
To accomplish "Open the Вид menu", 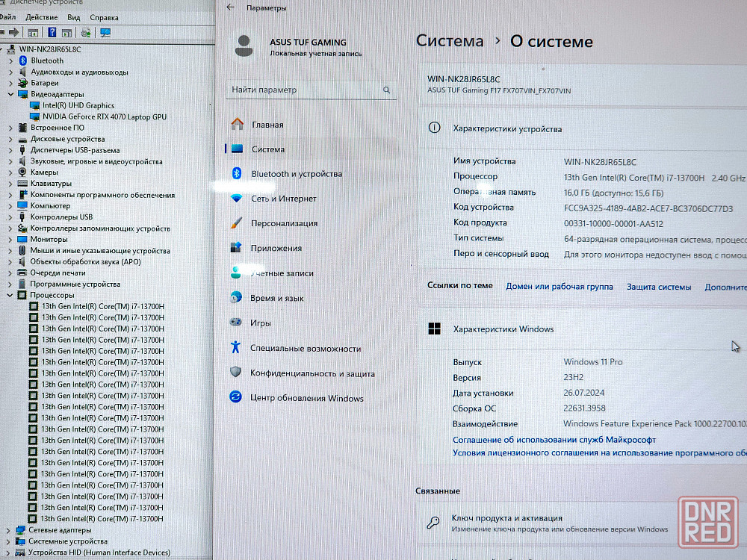I will click(74, 17).
